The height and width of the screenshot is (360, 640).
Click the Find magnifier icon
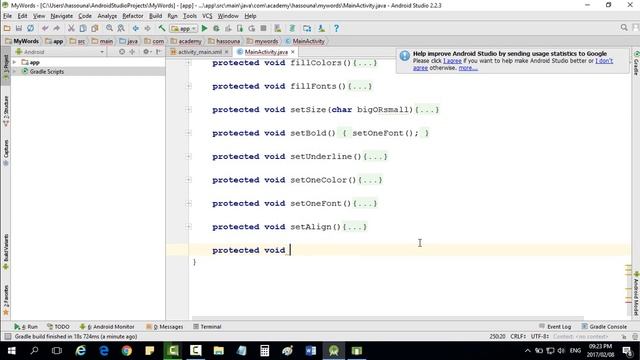coord(109,28)
